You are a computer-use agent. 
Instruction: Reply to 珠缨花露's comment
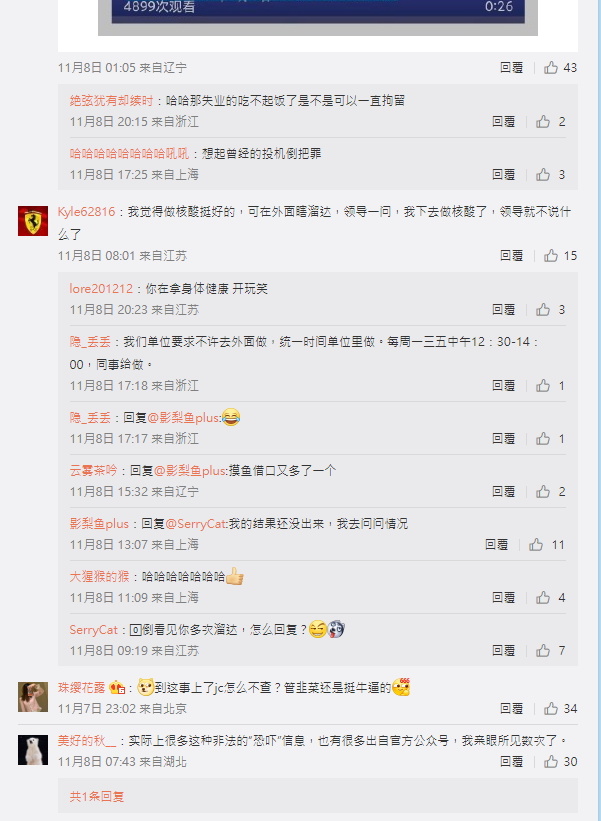(x=511, y=708)
